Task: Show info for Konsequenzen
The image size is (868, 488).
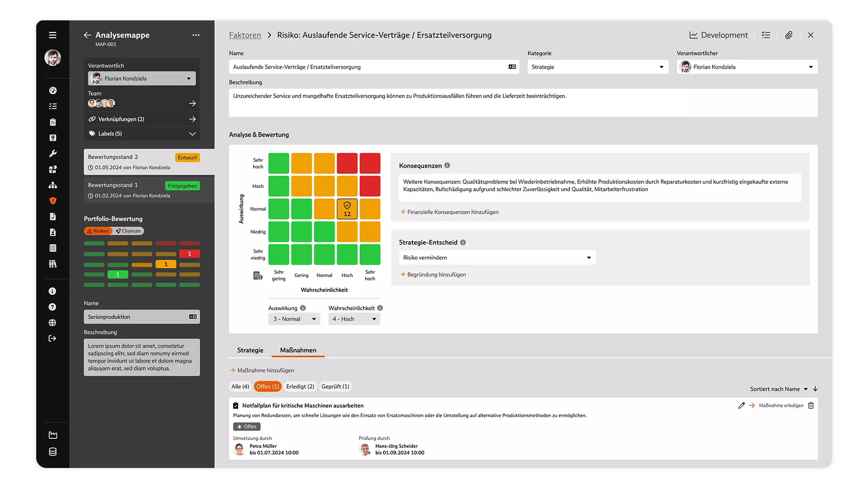Action: (447, 165)
